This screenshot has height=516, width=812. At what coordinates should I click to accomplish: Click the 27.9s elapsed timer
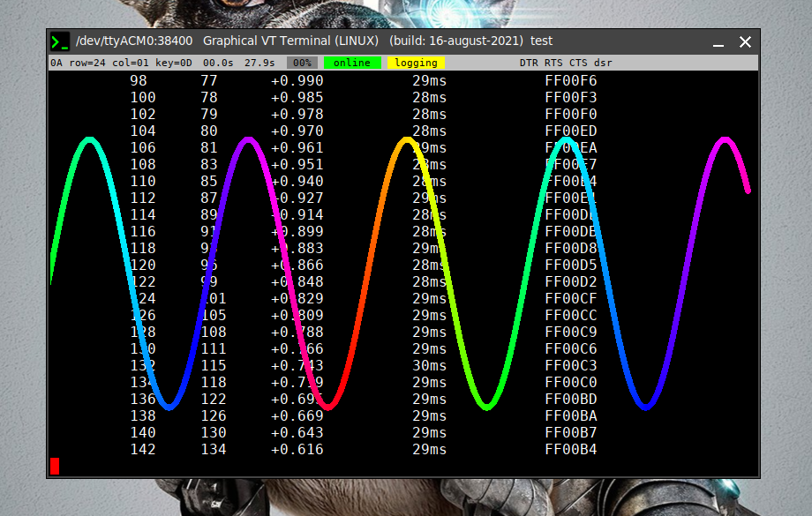(x=259, y=63)
